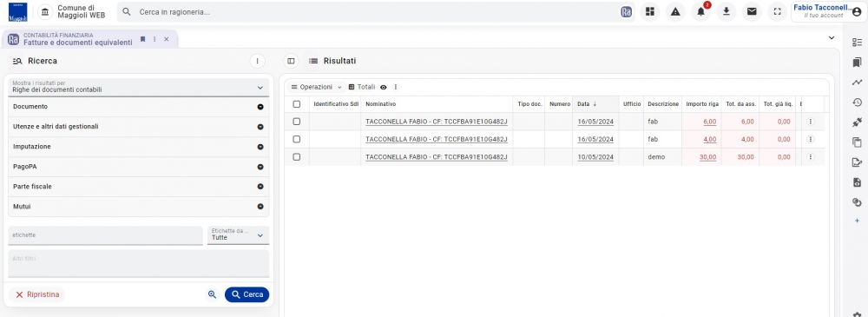868x317 pixels.
Task: Open the plug connector icon in right sidebar
Action: tap(858, 122)
